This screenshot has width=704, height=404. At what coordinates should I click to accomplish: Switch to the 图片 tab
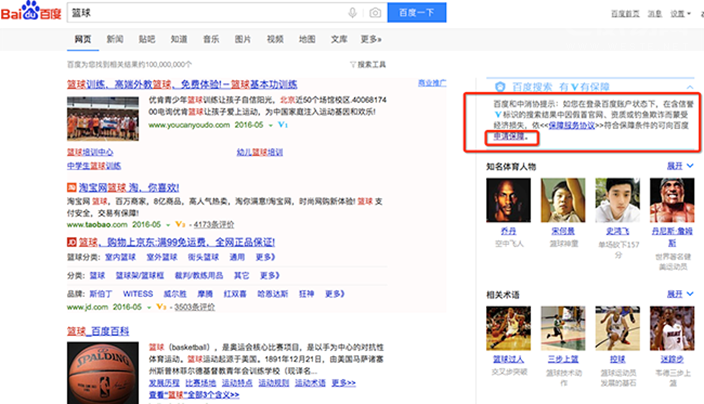point(242,39)
